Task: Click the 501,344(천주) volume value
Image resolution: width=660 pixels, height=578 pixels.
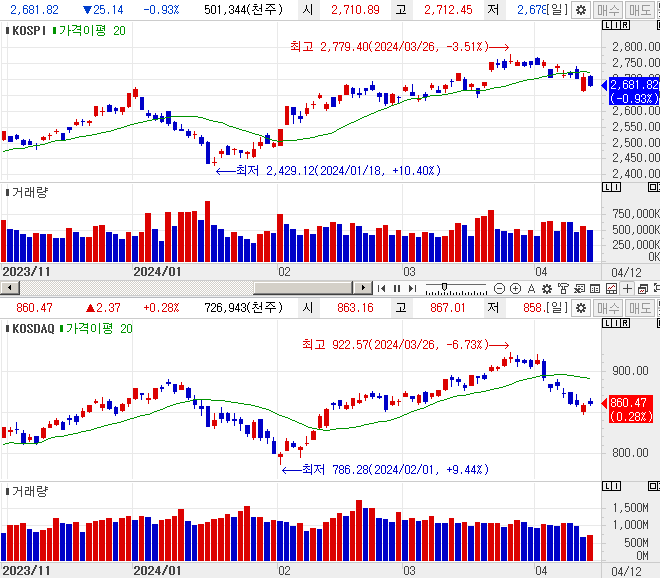Action: 244,10
